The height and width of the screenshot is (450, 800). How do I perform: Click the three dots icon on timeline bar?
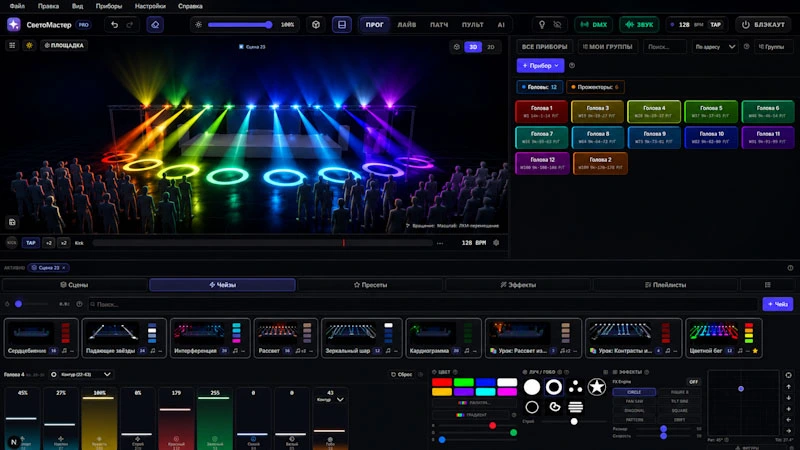440,243
